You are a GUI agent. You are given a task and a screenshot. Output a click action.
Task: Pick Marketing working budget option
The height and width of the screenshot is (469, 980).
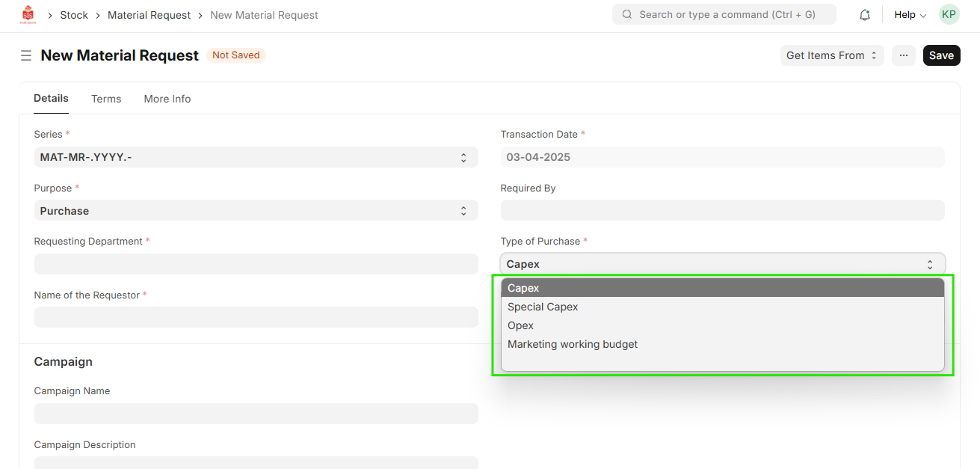573,344
